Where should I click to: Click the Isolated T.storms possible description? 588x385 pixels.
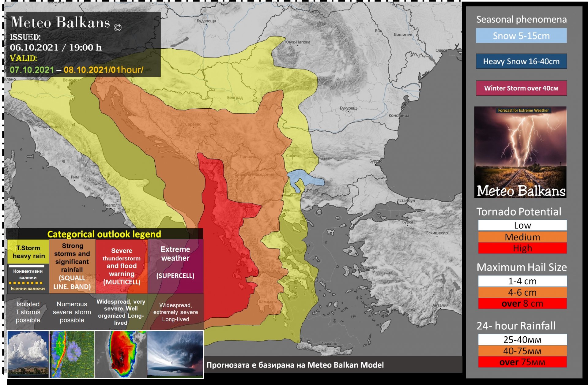click(28, 312)
